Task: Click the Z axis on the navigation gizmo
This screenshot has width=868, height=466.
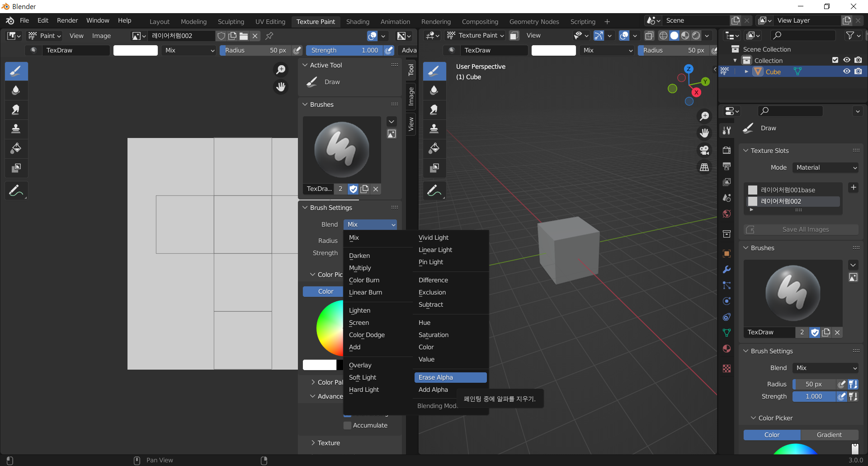Action: (689, 69)
